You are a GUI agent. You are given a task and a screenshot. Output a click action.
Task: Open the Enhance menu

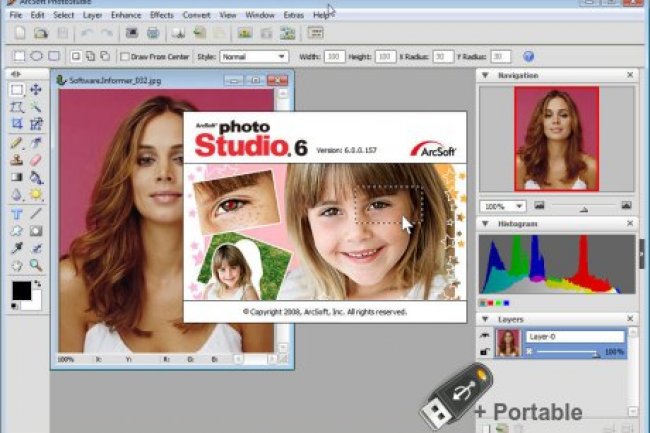tap(126, 16)
